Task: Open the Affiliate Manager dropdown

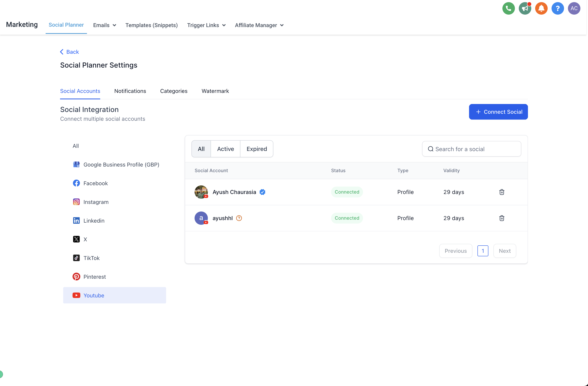Action: [x=259, y=25]
